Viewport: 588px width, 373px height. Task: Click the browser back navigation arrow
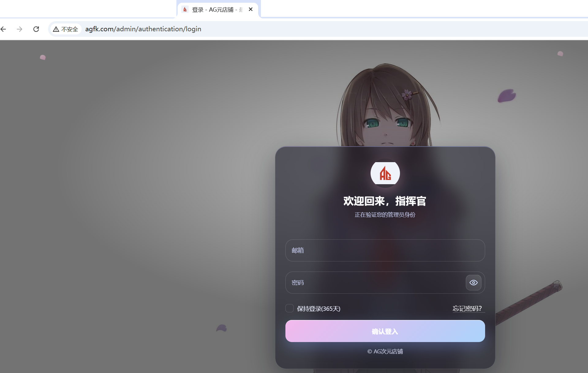3,29
